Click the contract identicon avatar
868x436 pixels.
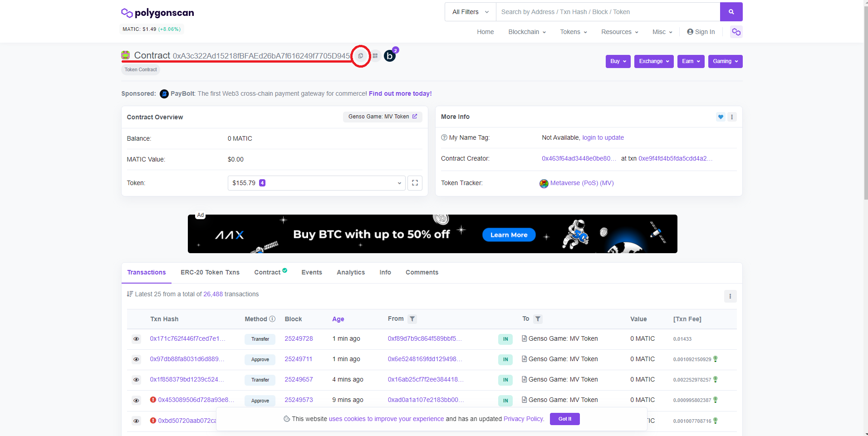coord(126,55)
